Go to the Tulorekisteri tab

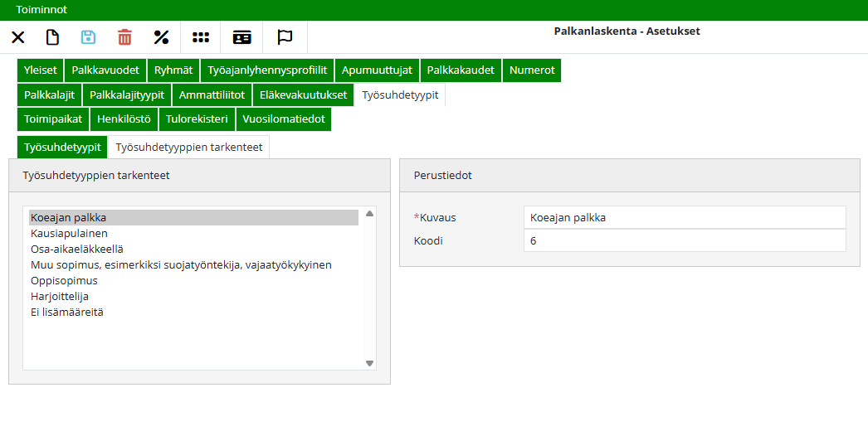(x=197, y=119)
